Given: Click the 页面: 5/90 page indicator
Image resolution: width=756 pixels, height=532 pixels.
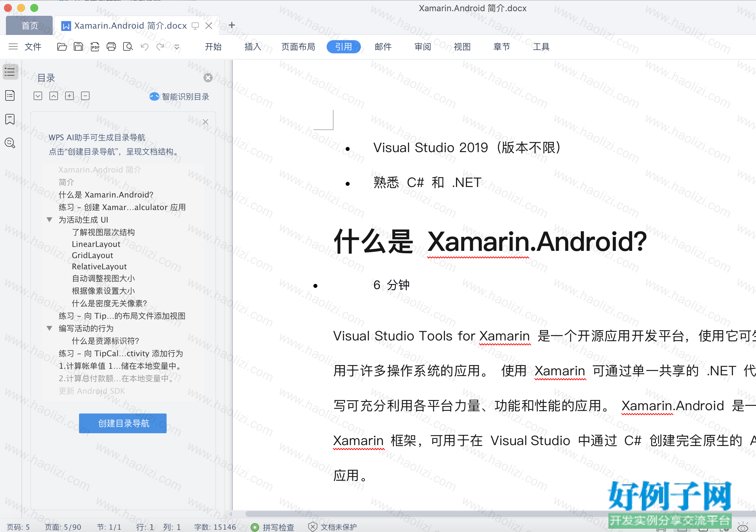Looking at the screenshot, I should click(x=63, y=527).
